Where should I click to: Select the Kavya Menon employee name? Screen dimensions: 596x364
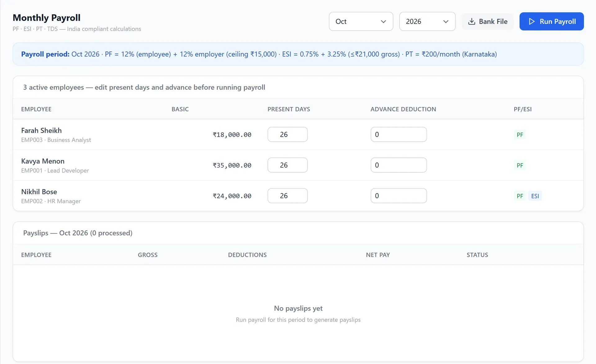43,161
